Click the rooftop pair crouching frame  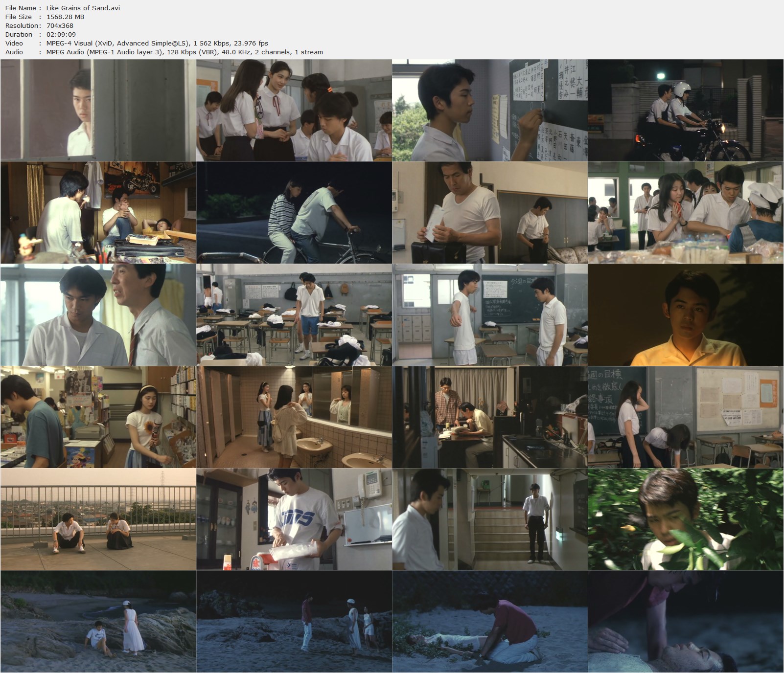click(98, 521)
